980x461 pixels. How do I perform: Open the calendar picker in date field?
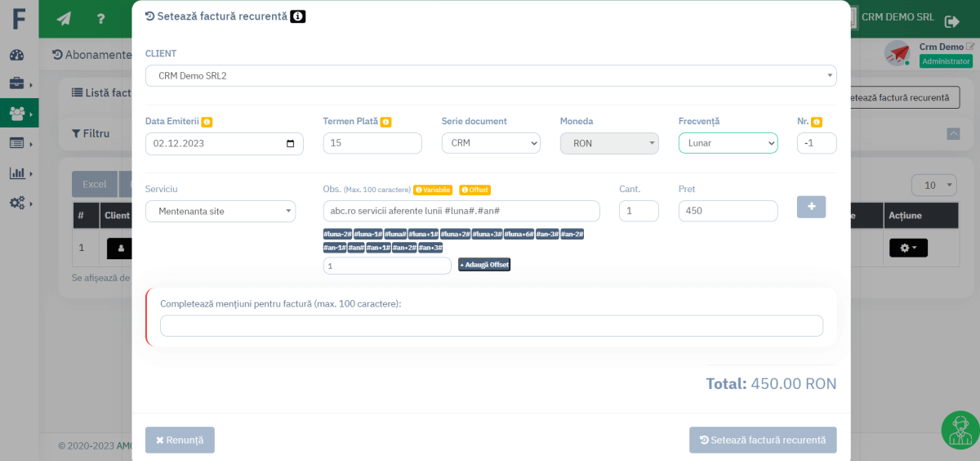291,144
